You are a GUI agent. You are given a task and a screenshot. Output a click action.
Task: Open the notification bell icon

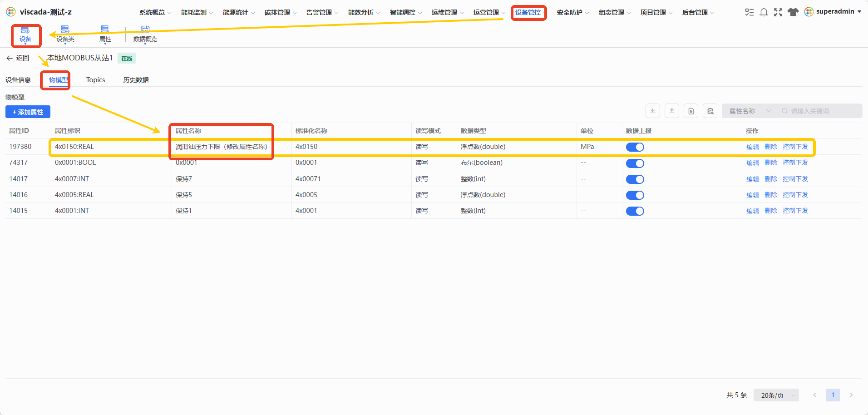(764, 12)
